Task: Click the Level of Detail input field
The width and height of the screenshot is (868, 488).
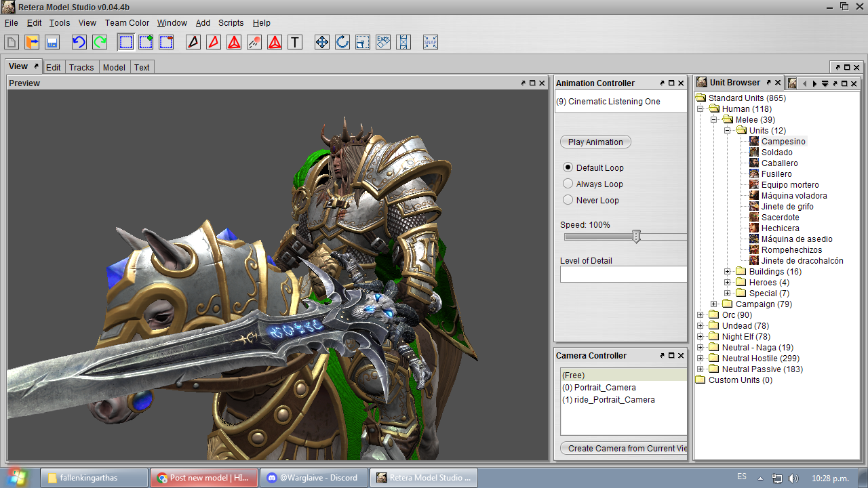Action: (623, 274)
